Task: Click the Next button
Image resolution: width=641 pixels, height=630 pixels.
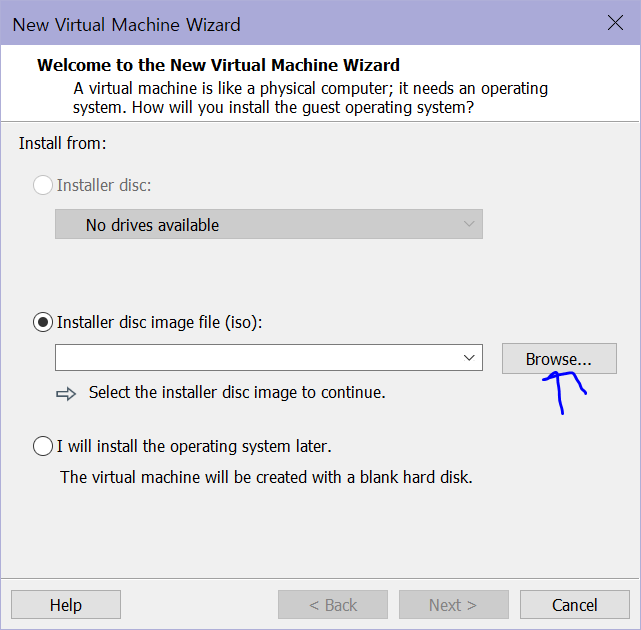Action: [454, 605]
